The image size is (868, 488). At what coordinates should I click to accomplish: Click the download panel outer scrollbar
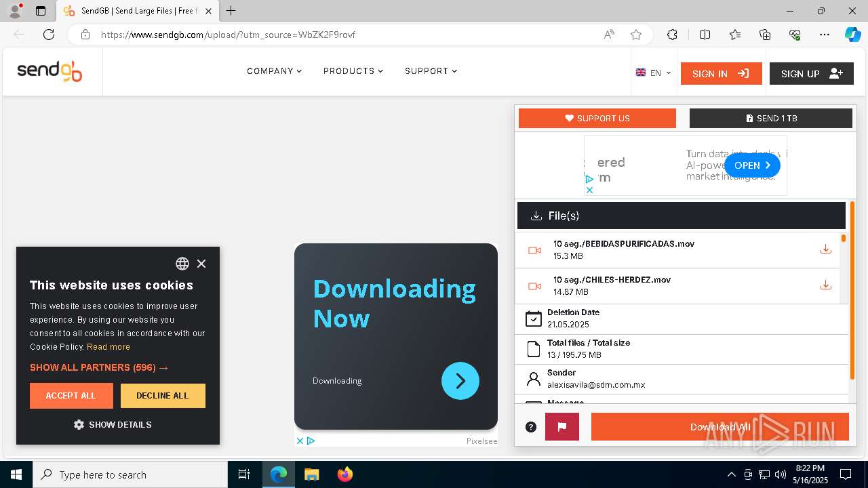[x=852, y=291]
